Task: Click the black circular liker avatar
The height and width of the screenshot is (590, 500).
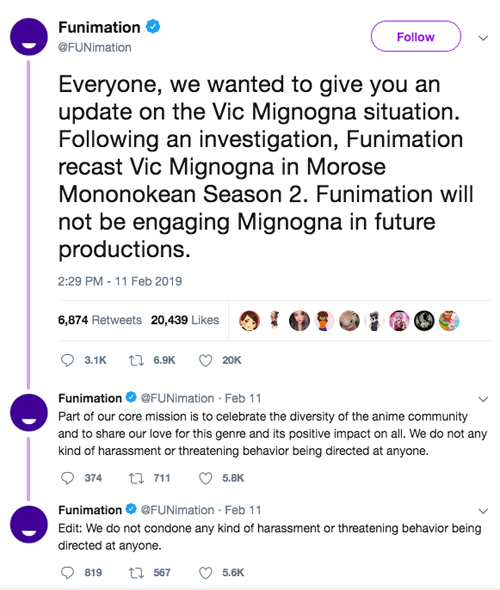Action: [424, 321]
